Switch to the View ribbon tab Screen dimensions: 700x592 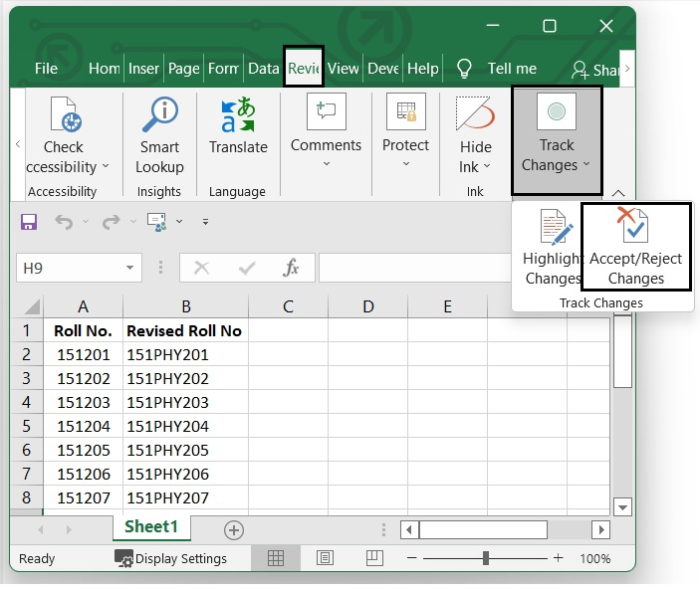click(x=343, y=69)
